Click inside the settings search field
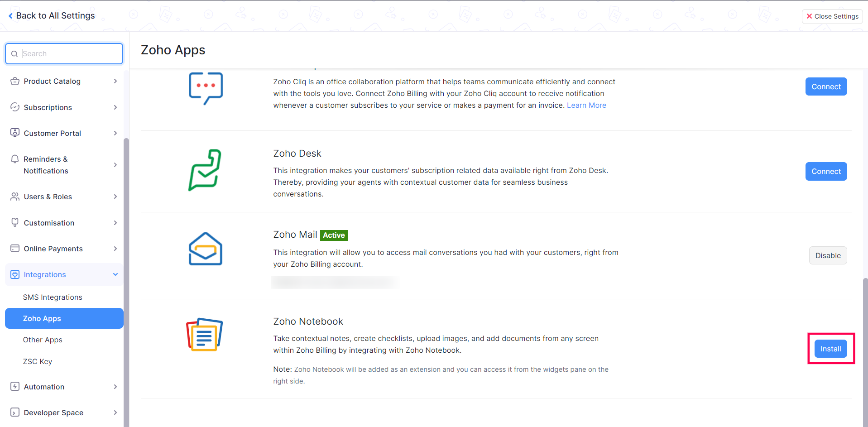The height and width of the screenshot is (427, 868). pos(63,53)
